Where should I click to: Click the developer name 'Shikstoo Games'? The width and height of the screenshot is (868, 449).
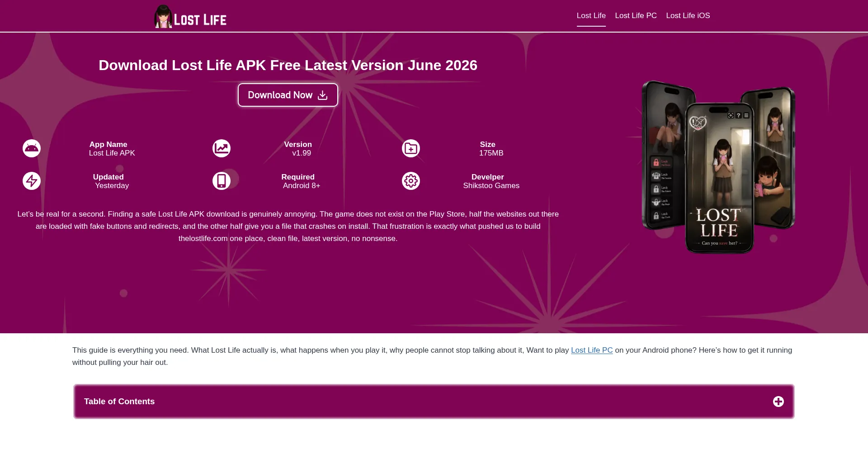[491, 185]
